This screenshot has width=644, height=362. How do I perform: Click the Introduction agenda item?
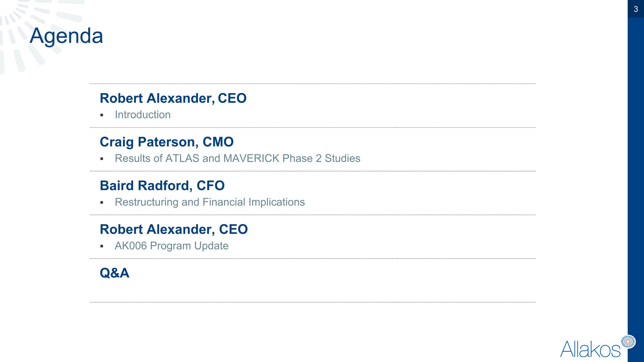pos(143,115)
